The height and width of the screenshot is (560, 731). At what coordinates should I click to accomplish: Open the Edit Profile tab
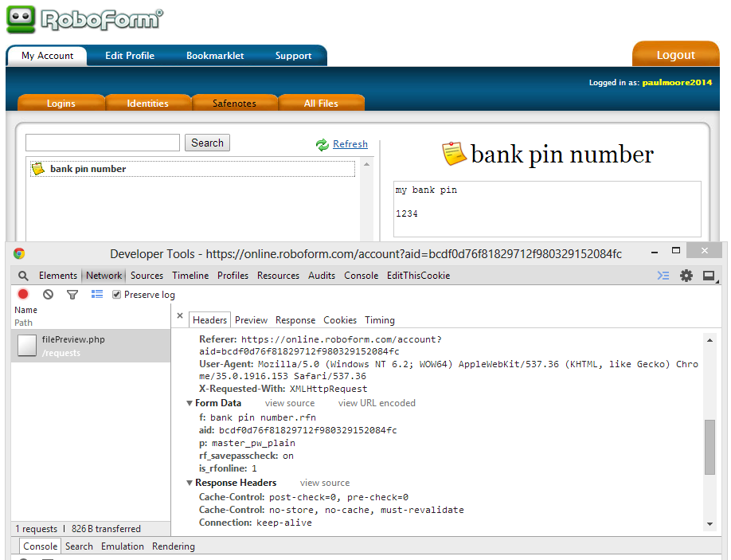tap(130, 56)
